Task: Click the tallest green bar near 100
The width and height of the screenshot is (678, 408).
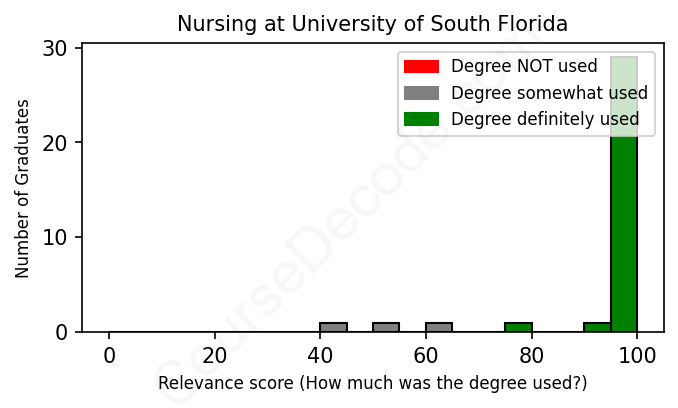Action: point(624,200)
